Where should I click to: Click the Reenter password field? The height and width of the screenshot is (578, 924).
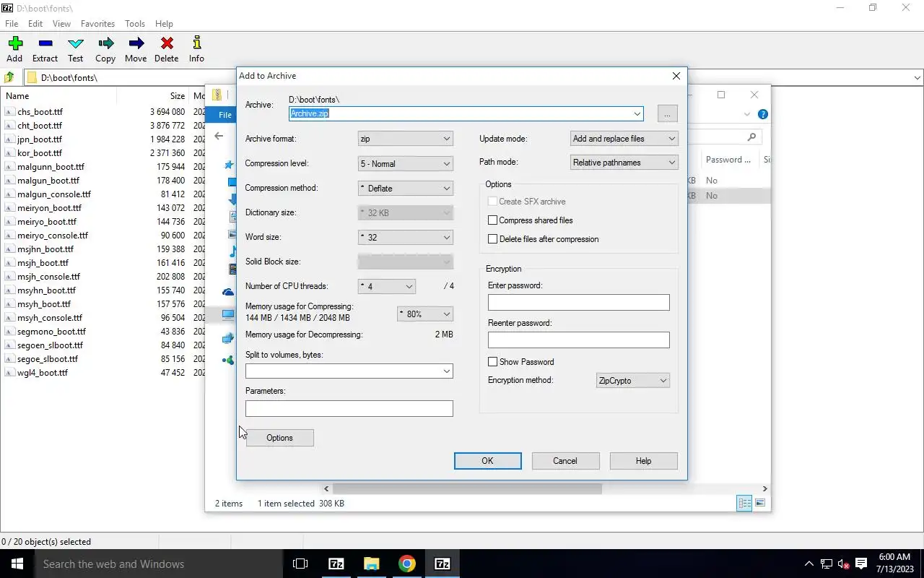[579, 340]
